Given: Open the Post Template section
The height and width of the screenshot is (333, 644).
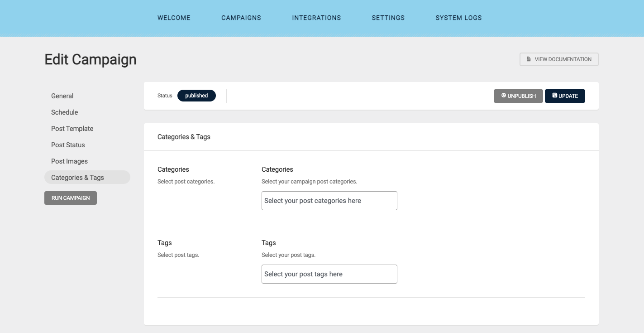Looking at the screenshot, I should pos(72,129).
